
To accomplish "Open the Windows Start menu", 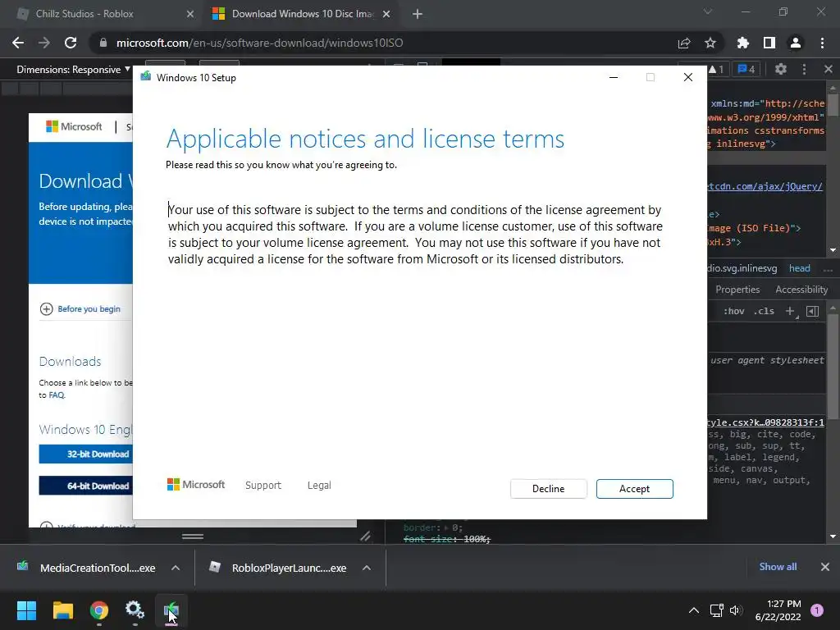I will click(26, 610).
